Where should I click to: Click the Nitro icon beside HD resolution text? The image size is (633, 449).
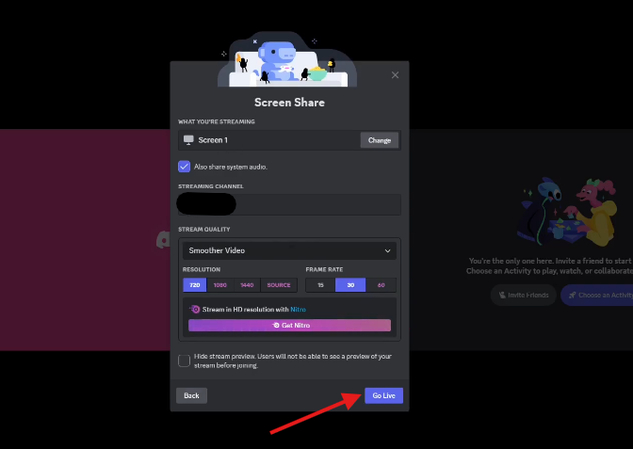(x=195, y=309)
